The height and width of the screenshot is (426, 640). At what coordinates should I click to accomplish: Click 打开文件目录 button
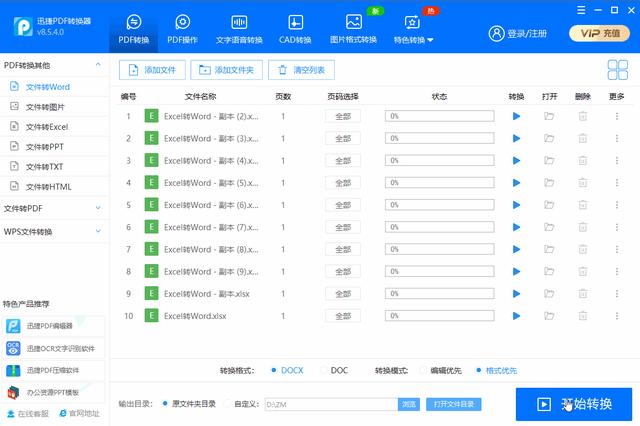click(x=454, y=404)
